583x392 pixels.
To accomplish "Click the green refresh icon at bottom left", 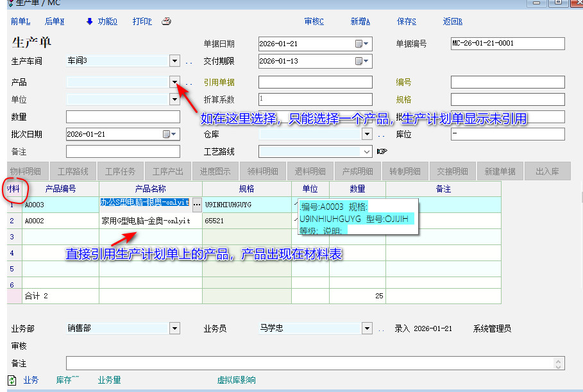I will pyautogui.click(x=12, y=380).
